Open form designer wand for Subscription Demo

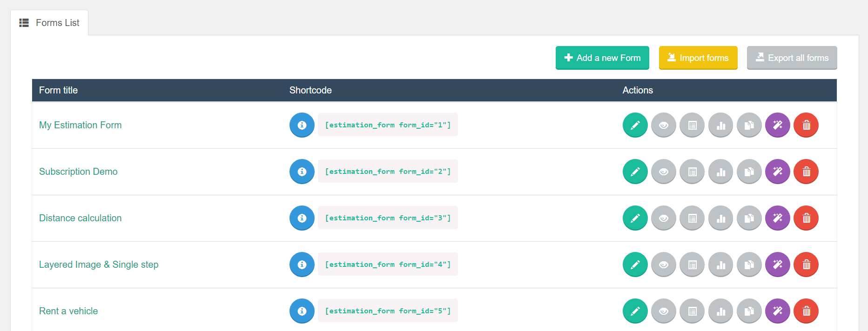point(778,172)
